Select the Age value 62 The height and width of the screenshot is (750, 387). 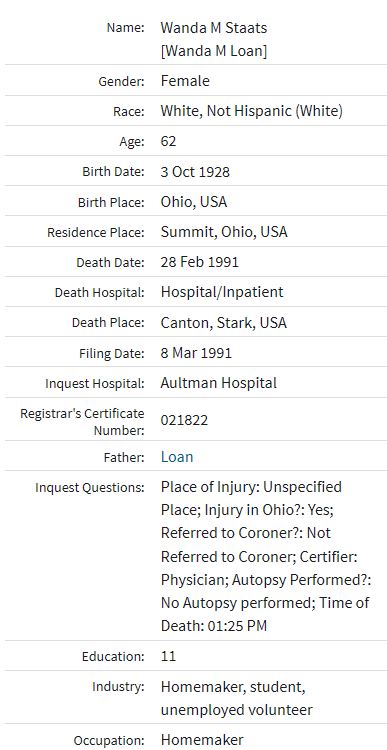[x=168, y=141]
